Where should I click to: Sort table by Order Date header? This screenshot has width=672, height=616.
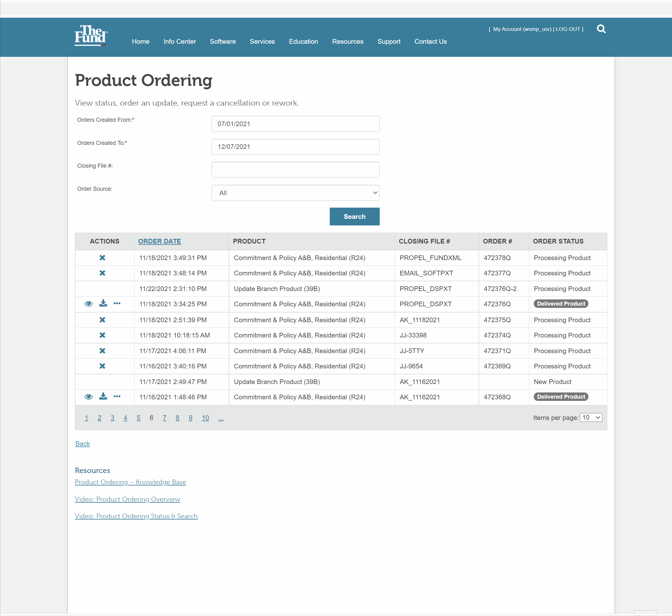tap(159, 241)
